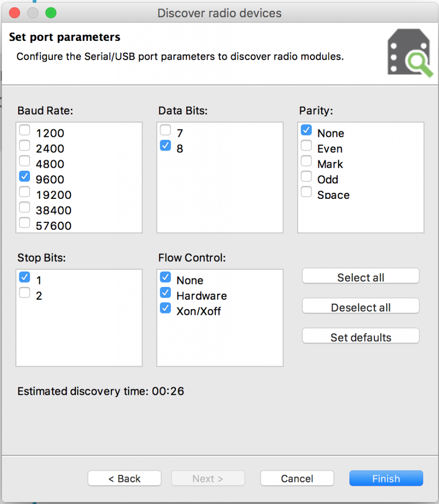
Task: Check the 7 data bits option
Action: click(165, 130)
